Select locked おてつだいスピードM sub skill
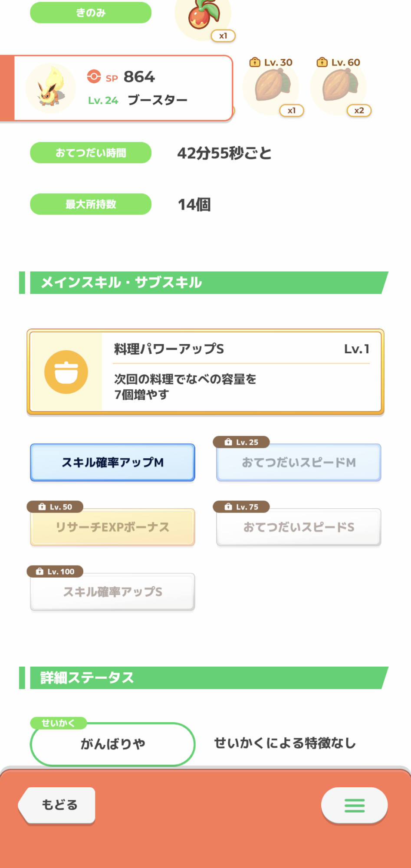Viewport: 411px width, 868px height. (299, 463)
